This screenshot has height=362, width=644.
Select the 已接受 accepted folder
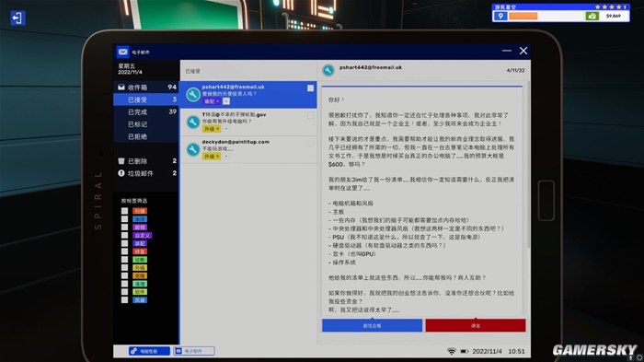point(145,99)
